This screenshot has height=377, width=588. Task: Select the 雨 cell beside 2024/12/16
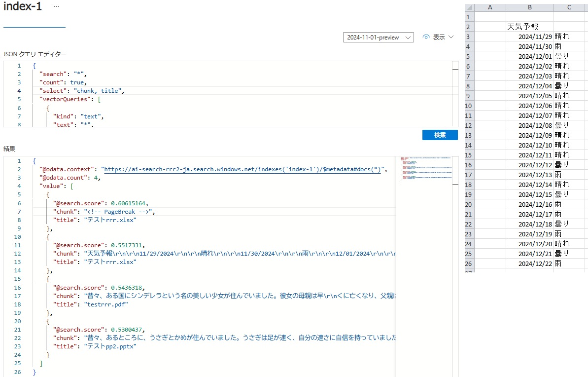[569, 204]
